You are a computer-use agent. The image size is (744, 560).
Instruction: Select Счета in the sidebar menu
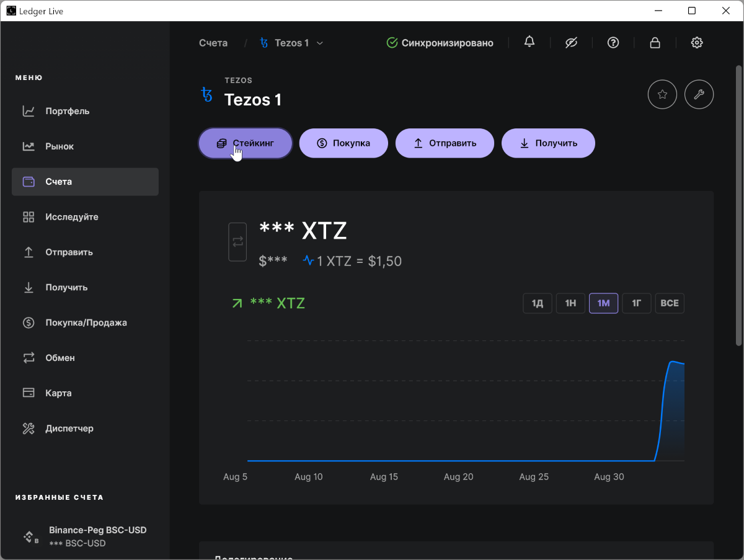tap(85, 182)
